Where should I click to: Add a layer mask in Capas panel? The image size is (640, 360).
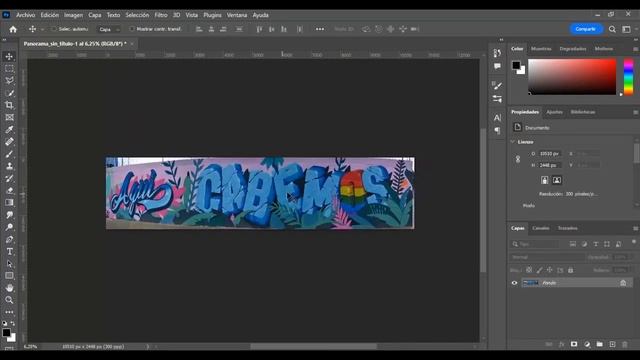574,344
